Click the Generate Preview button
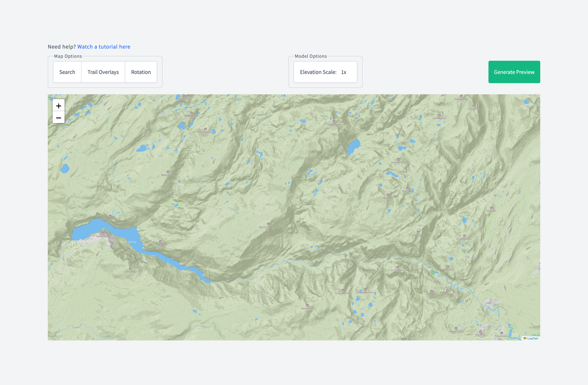The height and width of the screenshot is (385, 588). pyautogui.click(x=514, y=72)
